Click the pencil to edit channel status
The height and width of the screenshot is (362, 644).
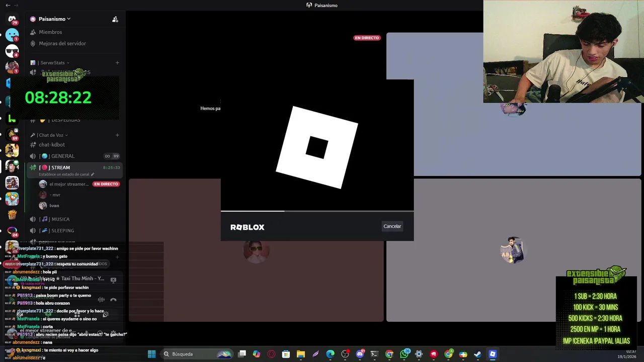point(92,174)
